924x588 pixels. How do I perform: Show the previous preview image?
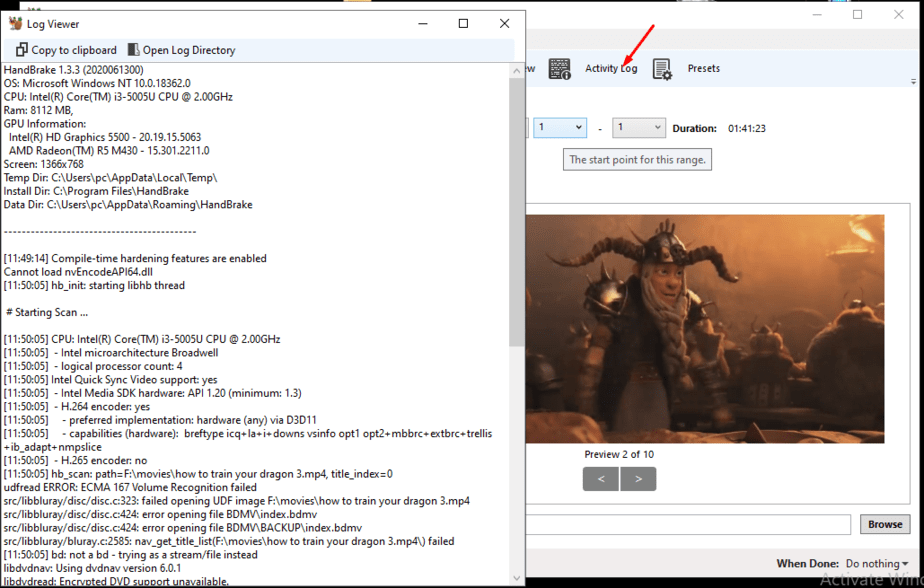point(600,479)
